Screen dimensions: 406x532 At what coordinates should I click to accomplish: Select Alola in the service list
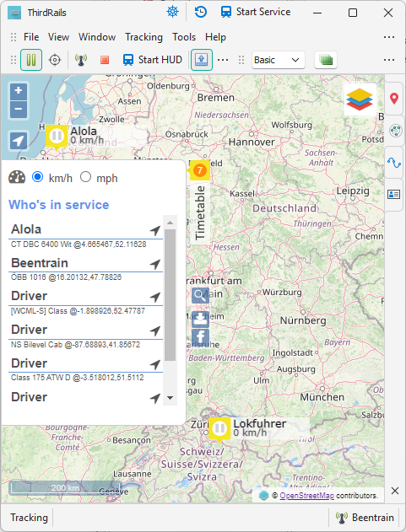(x=26, y=229)
